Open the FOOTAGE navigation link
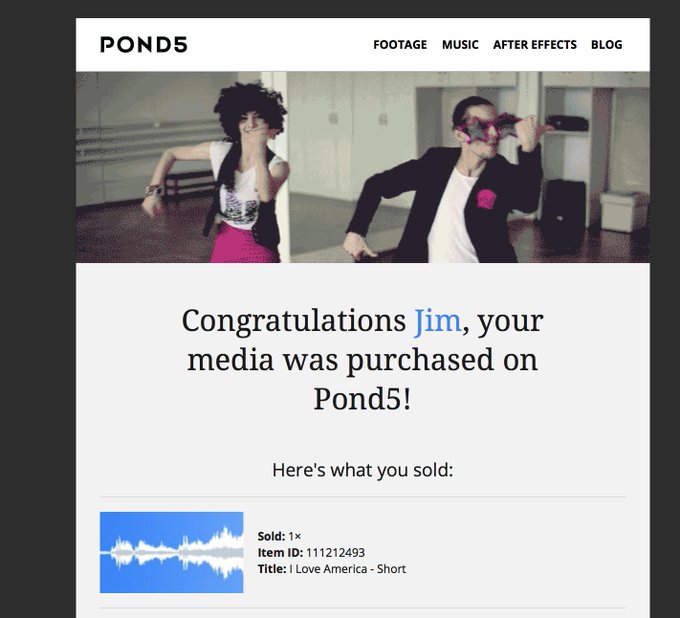This screenshot has width=680, height=618. click(400, 45)
